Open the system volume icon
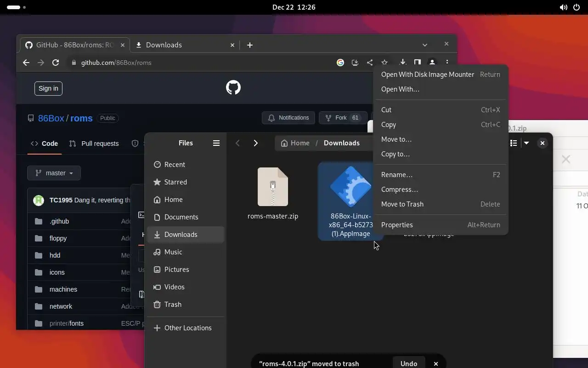The width and height of the screenshot is (588, 368). pos(563,7)
